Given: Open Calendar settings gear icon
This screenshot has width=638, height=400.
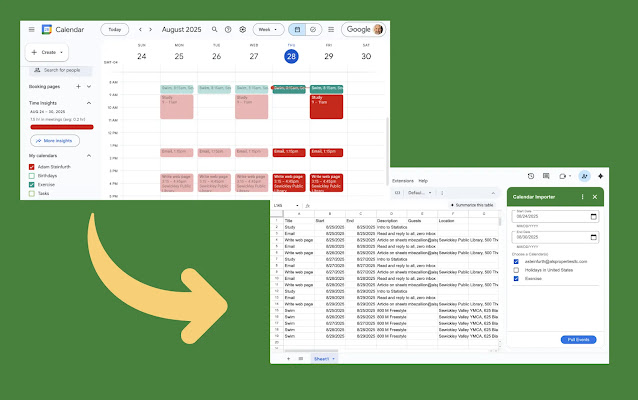Looking at the screenshot, I should (243, 29).
